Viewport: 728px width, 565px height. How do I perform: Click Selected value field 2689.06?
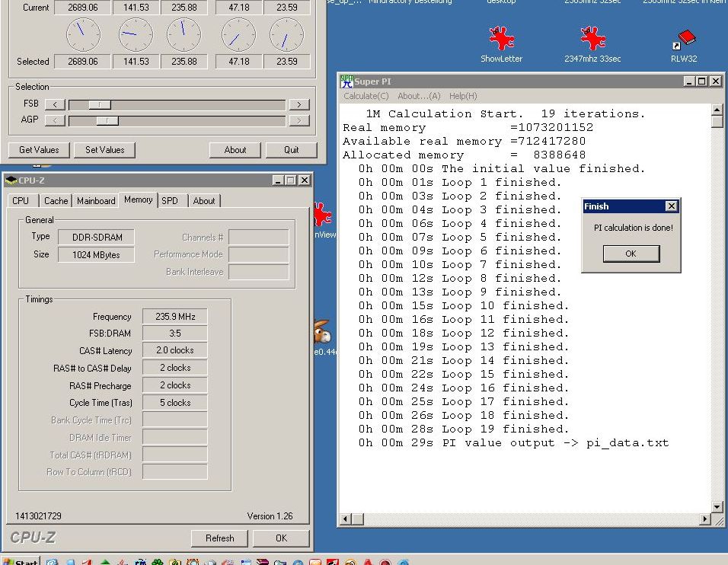(83, 61)
